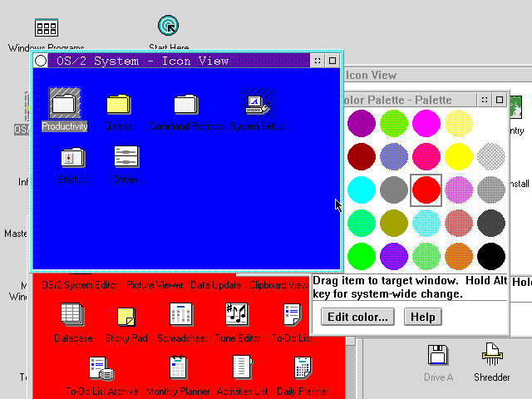Click the OS/2 System - Icon View title bar
The height and width of the screenshot is (399, 532).
tap(180, 61)
